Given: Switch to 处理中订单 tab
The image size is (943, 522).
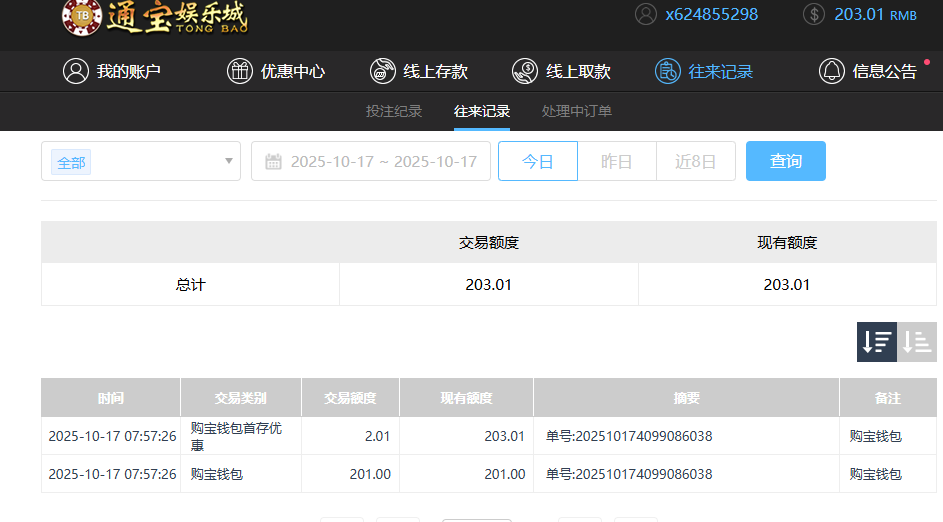Looking at the screenshot, I should coord(577,111).
